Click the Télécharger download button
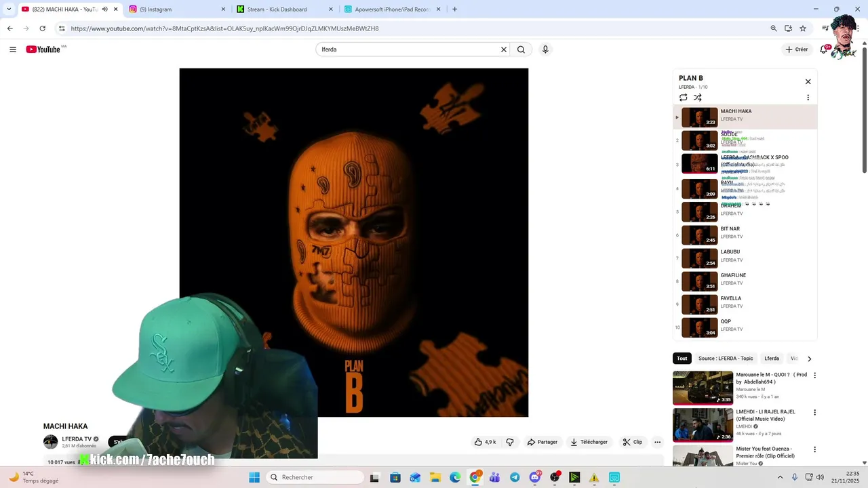868x488 pixels. pos(589,442)
